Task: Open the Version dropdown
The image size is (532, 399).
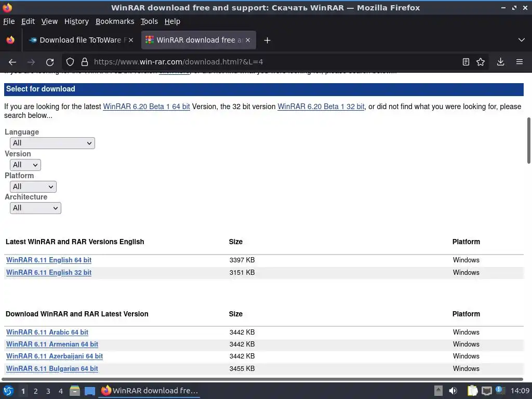Action: [25, 165]
